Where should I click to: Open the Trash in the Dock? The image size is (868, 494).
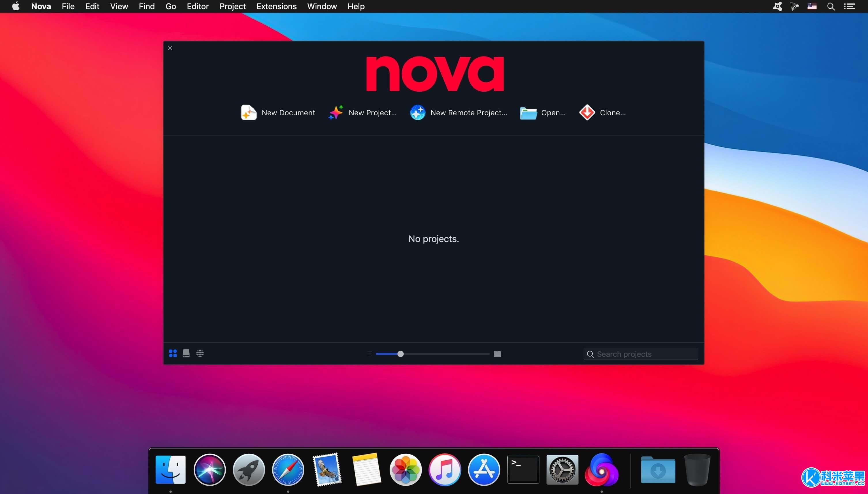tap(697, 470)
